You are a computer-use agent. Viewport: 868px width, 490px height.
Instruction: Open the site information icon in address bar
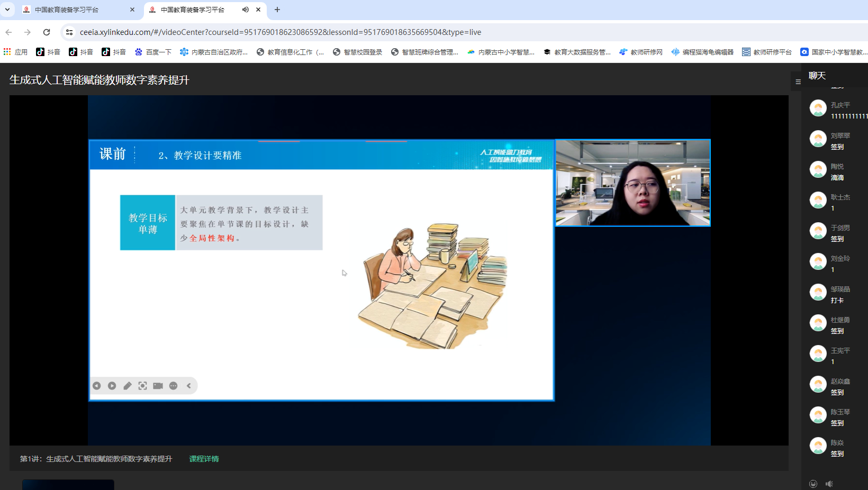point(69,32)
